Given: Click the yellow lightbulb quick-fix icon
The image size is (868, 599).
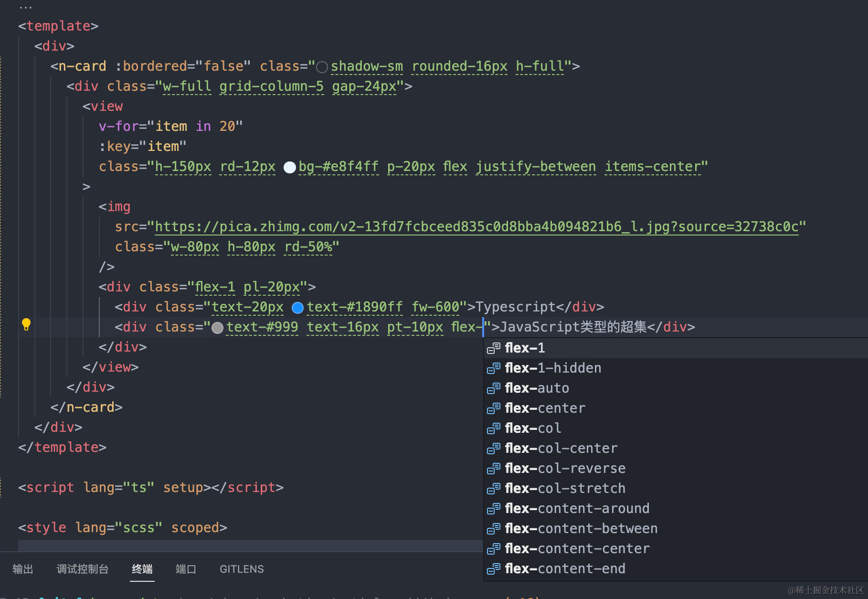Looking at the screenshot, I should 26,324.
